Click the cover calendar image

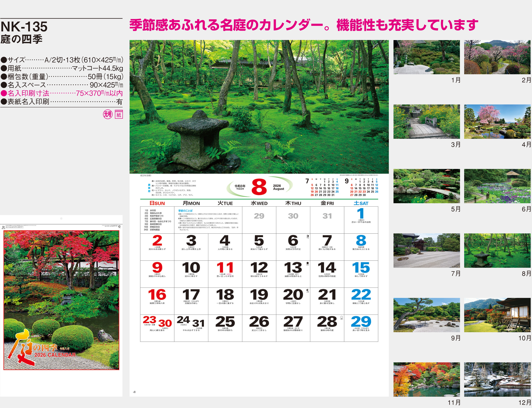tap(61, 300)
